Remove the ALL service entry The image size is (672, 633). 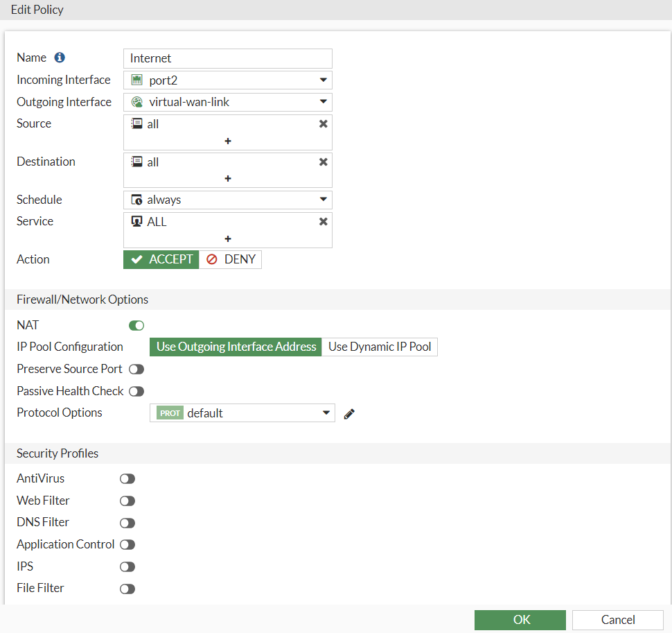coord(323,222)
